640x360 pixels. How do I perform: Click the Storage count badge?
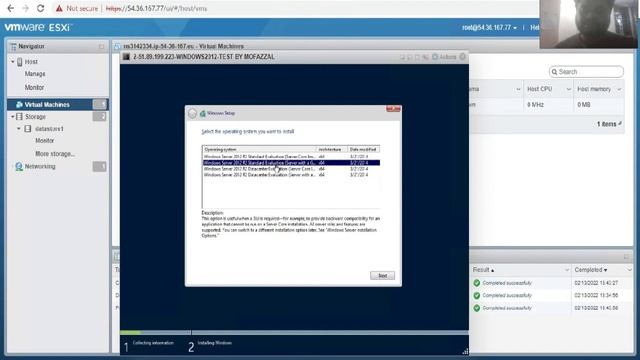click(x=99, y=117)
